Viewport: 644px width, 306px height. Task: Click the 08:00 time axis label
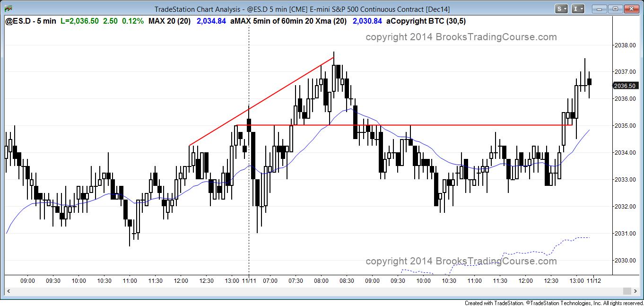321,281
